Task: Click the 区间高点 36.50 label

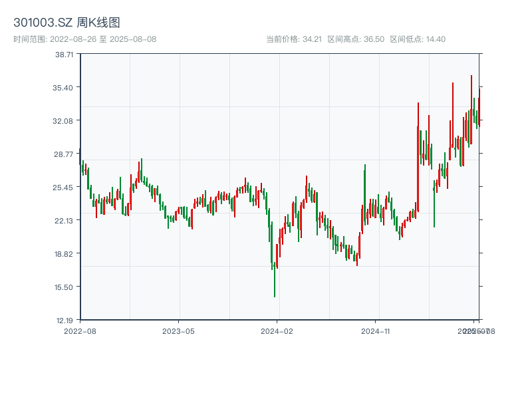Action: [x=356, y=39]
